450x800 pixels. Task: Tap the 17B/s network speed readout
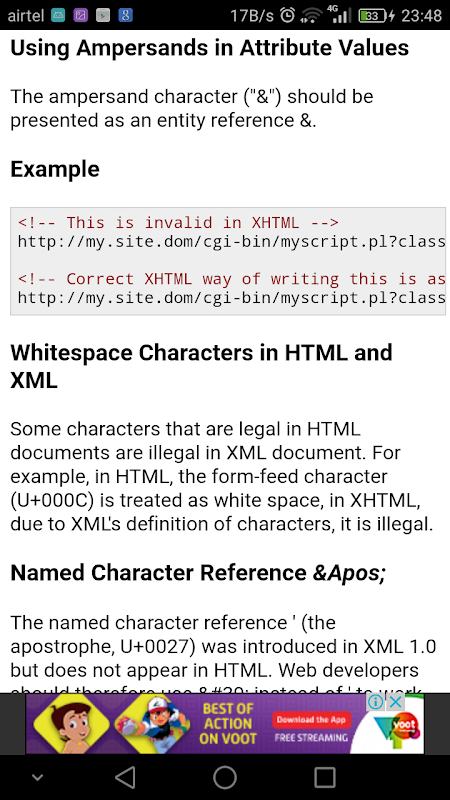point(252,15)
